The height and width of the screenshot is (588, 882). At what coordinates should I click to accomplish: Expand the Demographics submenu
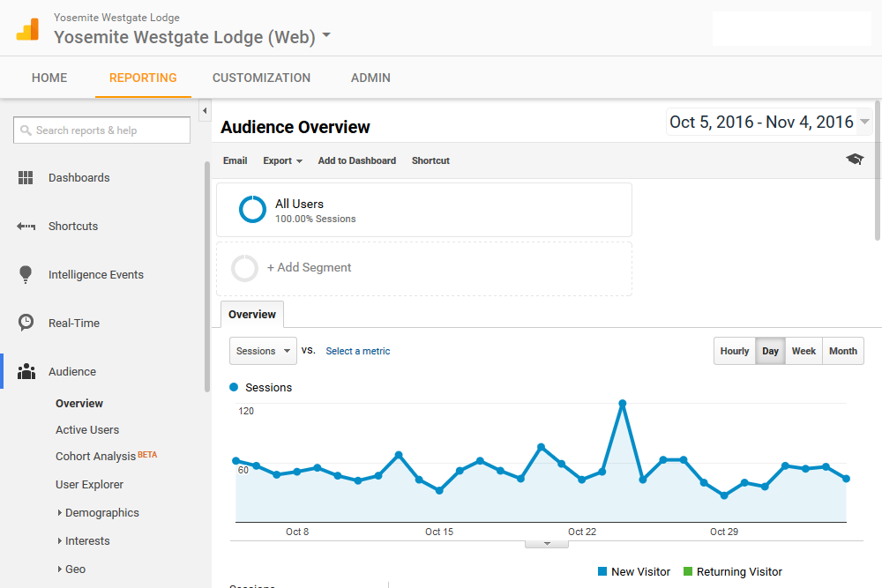point(60,513)
